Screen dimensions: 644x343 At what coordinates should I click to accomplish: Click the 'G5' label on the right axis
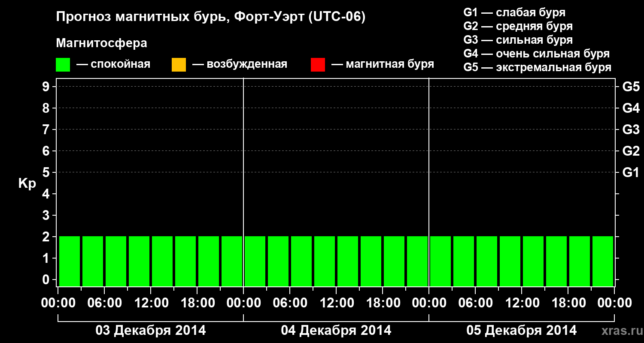631,87
